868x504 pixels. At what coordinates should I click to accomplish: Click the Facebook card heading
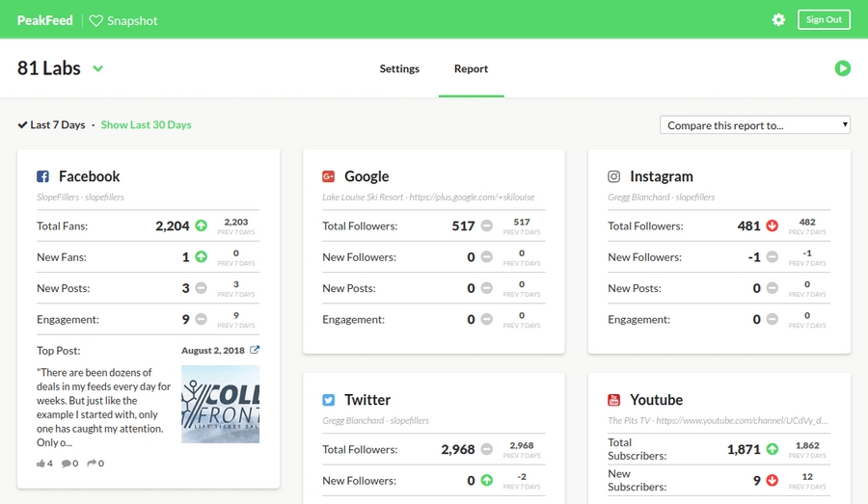89,176
